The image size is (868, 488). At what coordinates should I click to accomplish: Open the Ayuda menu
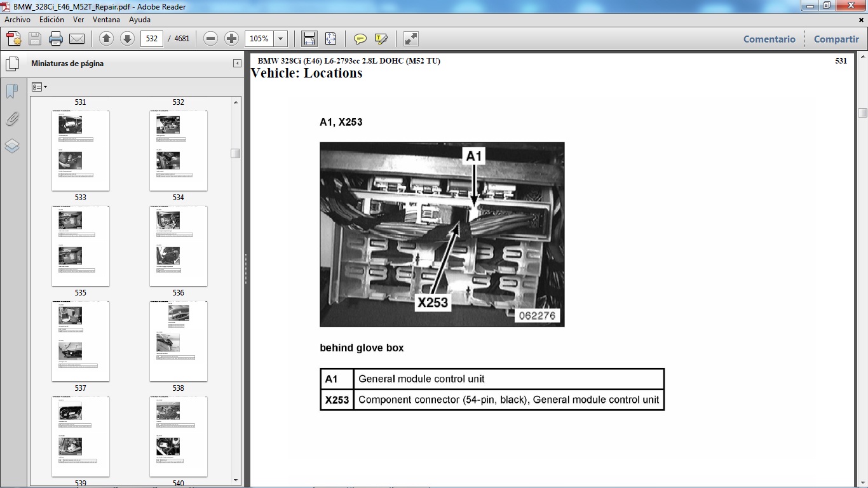pos(140,20)
